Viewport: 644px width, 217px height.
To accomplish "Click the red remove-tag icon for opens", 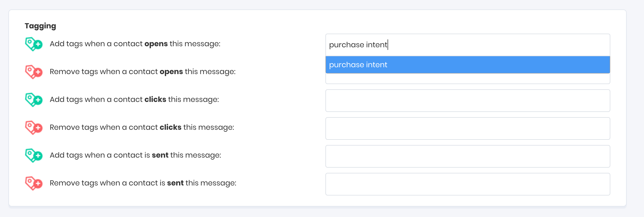I will click(34, 72).
